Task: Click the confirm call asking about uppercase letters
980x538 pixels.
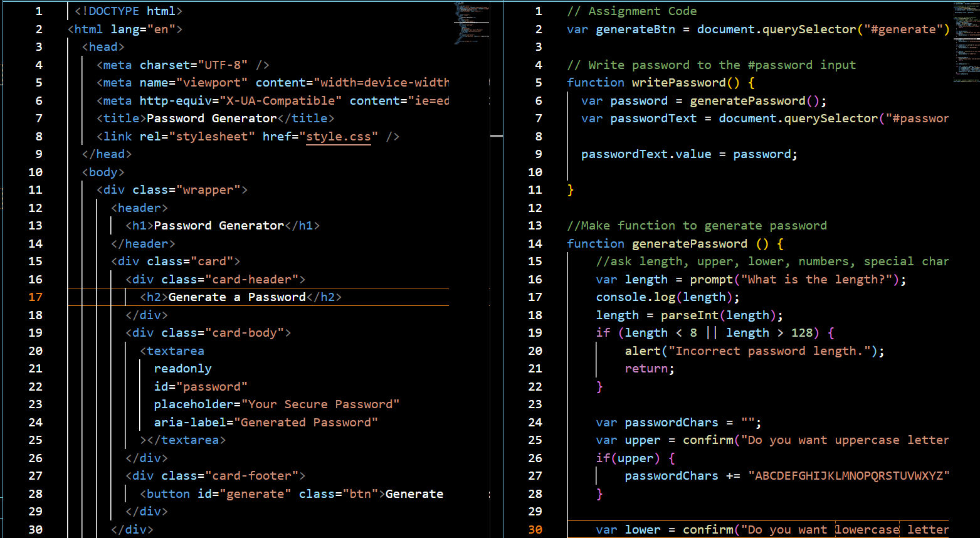Action: (709, 440)
